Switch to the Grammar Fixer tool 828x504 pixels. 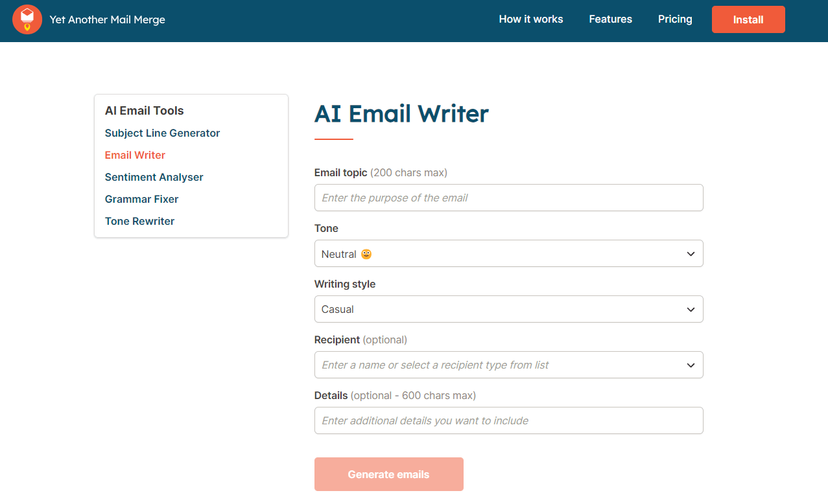pyautogui.click(x=141, y=199)
